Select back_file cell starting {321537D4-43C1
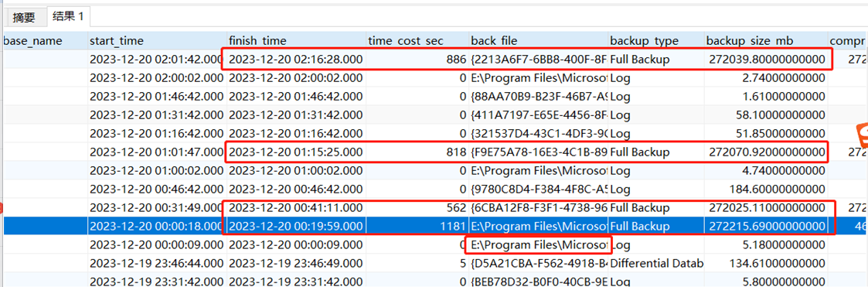 pyautogui.click(x=539, y=134)
